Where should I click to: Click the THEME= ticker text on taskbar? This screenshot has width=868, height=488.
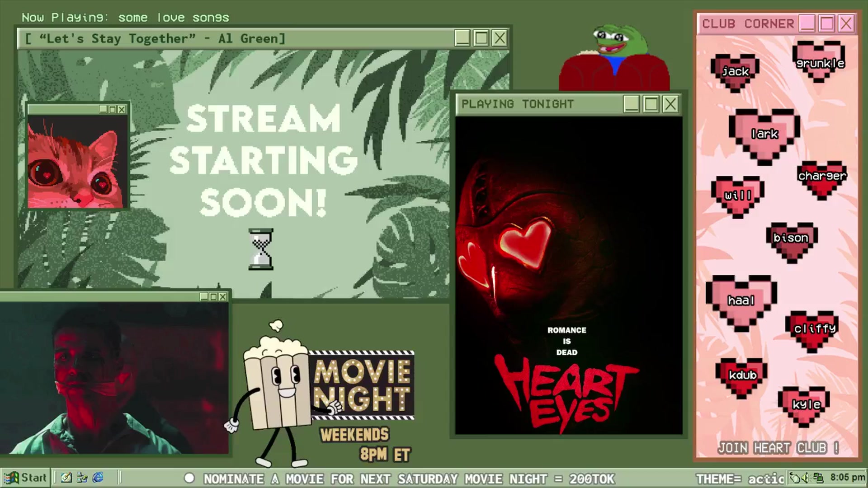(x=740, y=479)
